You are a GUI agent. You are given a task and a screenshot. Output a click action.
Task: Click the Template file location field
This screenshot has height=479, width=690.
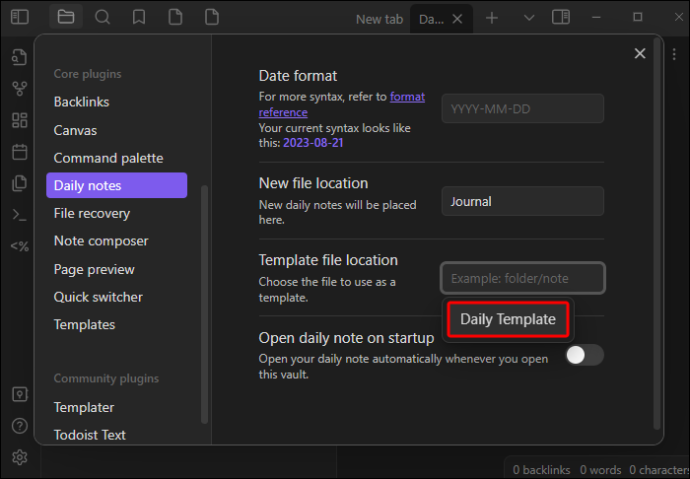pos(523,278)
